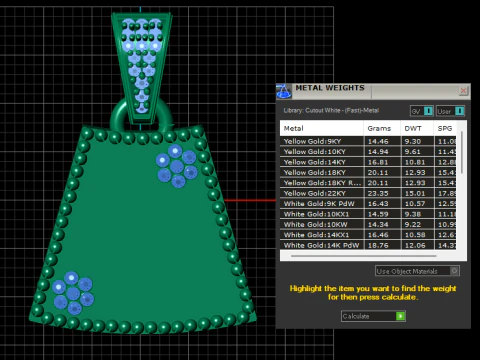Click the 14.34 grams cell
This screenshot has height=360, width=480.
click(382, 224)
